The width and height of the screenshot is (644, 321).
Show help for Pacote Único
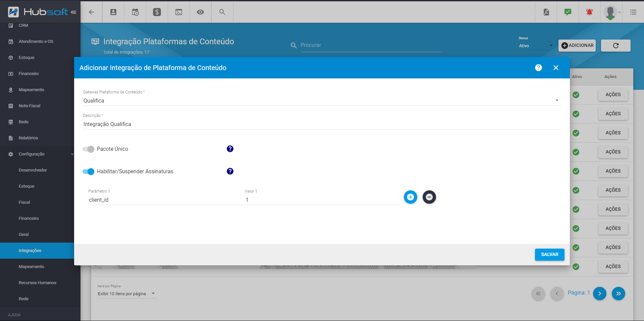(230, 149)
